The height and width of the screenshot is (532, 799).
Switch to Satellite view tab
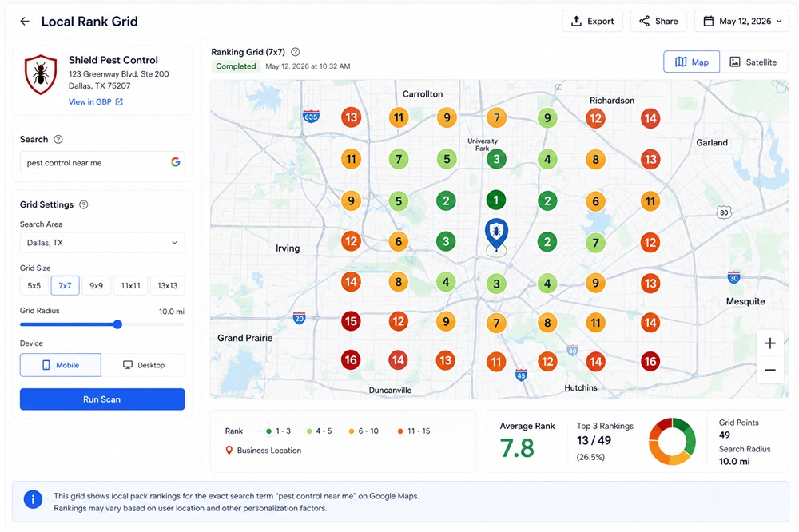tap(753, 62)
